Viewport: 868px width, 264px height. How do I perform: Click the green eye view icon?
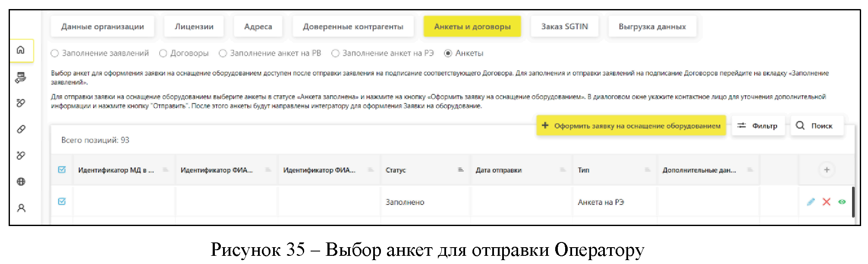[x=842, y=202]
